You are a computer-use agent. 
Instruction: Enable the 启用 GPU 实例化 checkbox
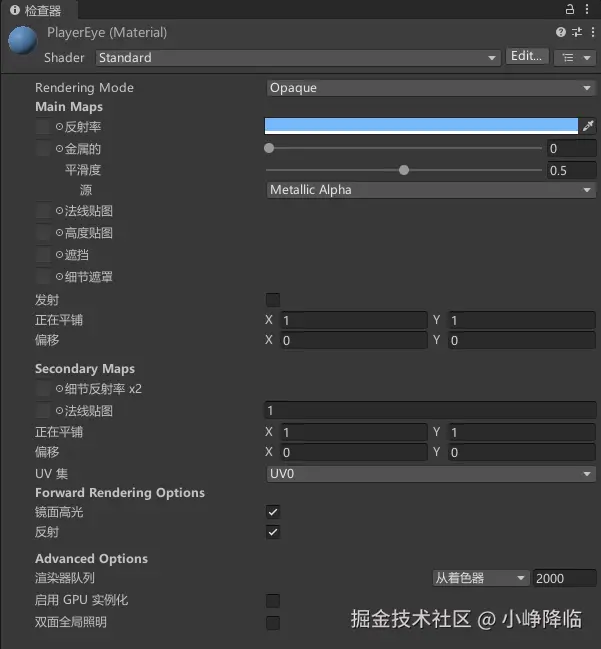273,601
